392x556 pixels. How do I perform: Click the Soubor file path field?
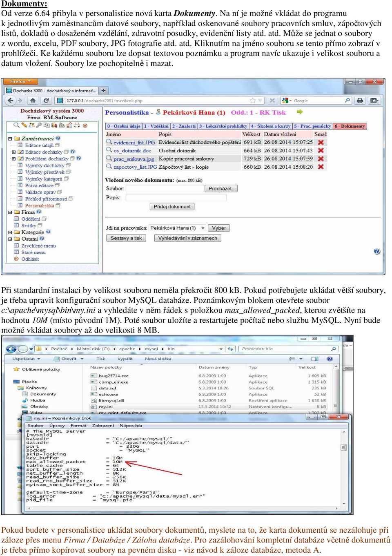165,188
